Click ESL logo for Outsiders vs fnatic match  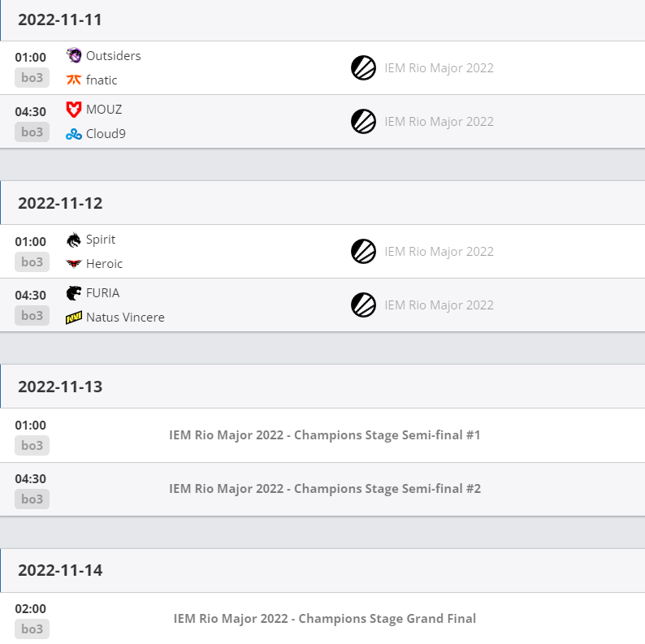[363, 68]
